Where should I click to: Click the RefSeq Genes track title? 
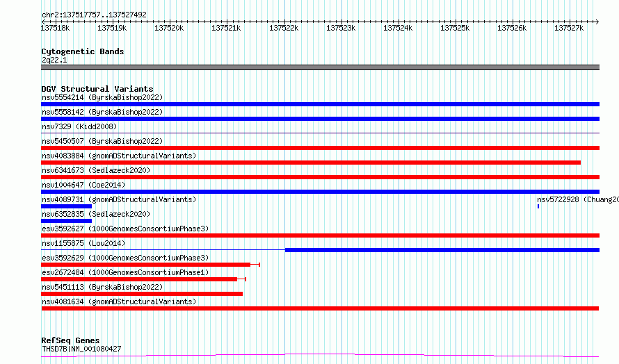pos(70,340)
